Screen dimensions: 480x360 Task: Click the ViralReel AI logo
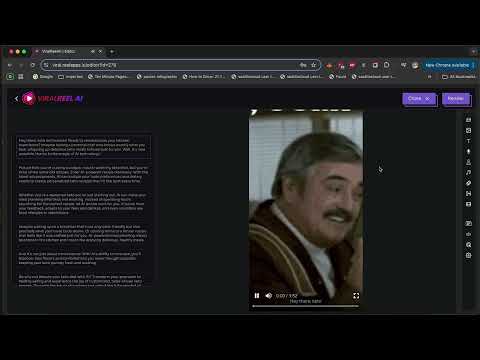[x=52, y=98]
